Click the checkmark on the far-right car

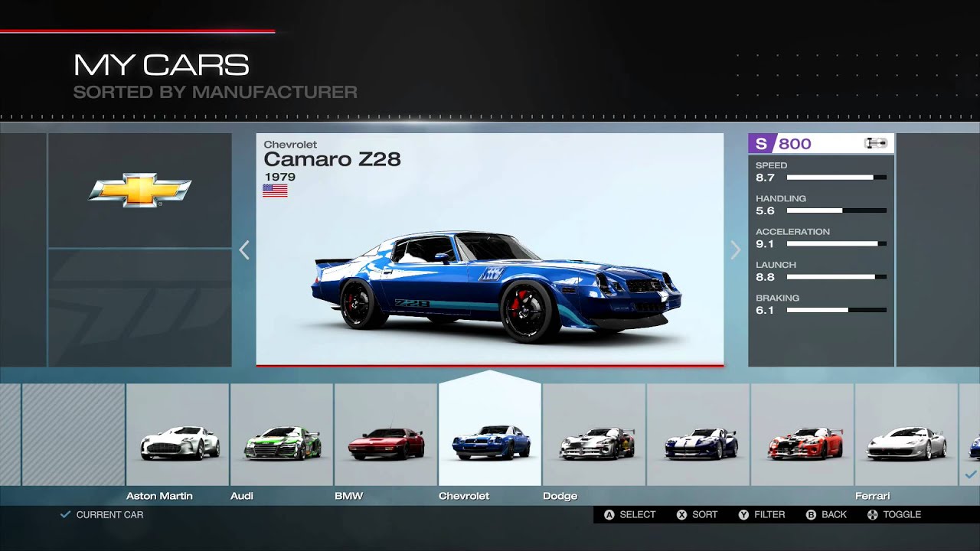coord(970,475)
